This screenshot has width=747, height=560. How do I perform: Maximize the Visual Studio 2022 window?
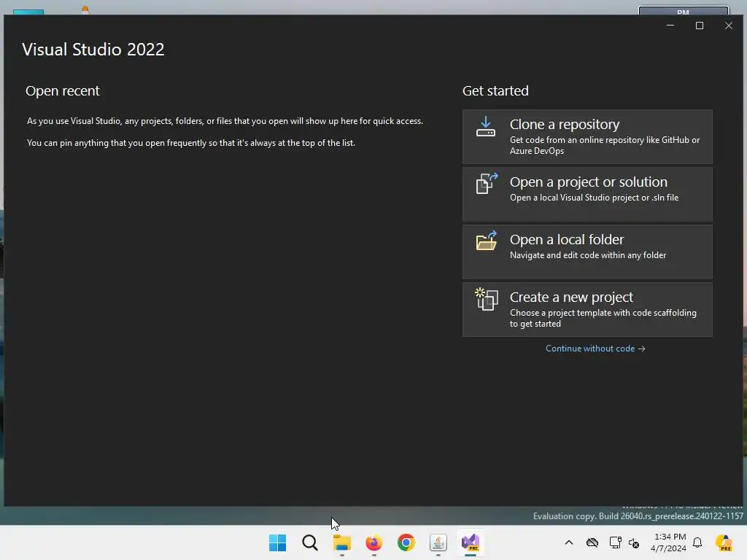tap(700, 26)
